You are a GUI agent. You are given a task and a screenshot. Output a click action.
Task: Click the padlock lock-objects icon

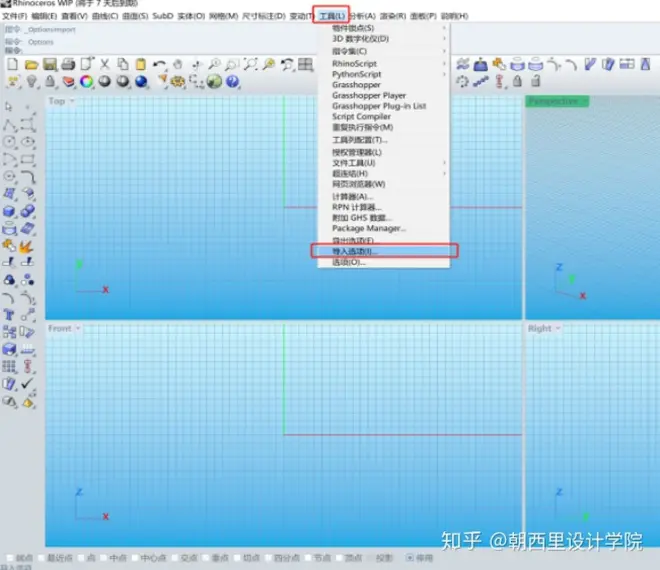click(50, 81)
